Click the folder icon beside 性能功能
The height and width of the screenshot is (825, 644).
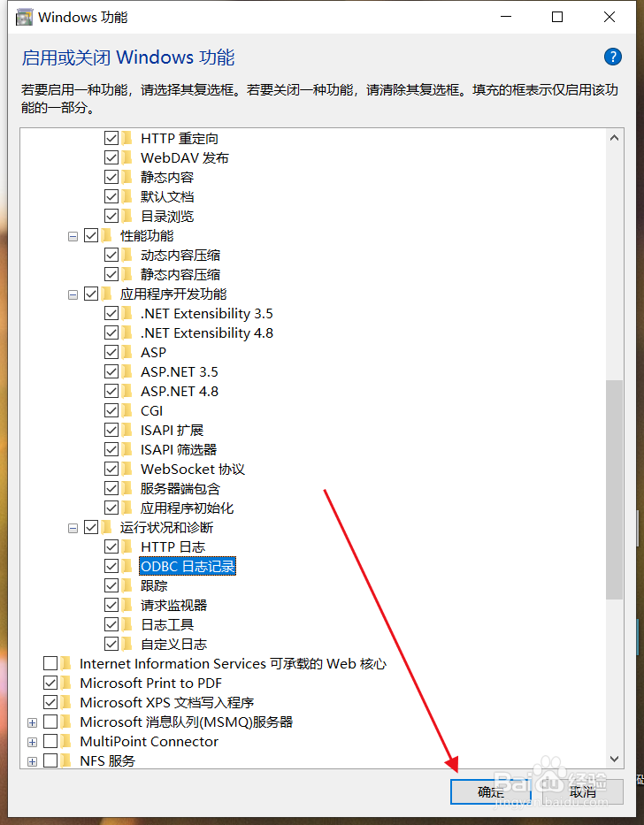pyautogui.click(x=106, y=235)
